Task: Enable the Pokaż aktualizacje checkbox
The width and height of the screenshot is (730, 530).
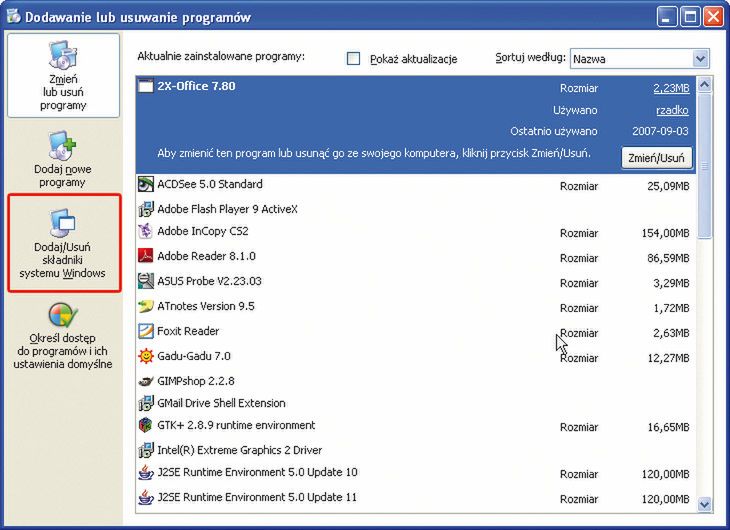Action: [x=353, y=59]
